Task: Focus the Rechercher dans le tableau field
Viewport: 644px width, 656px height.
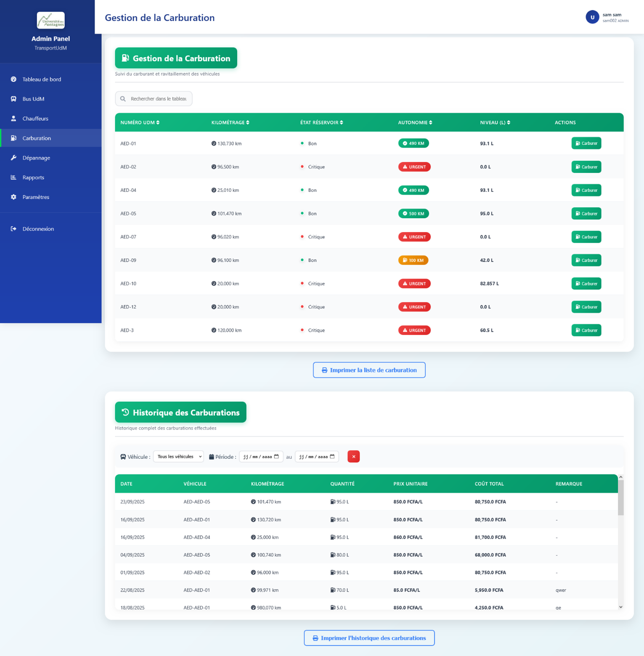Action: pyautogui.click(x=158, y=99)
